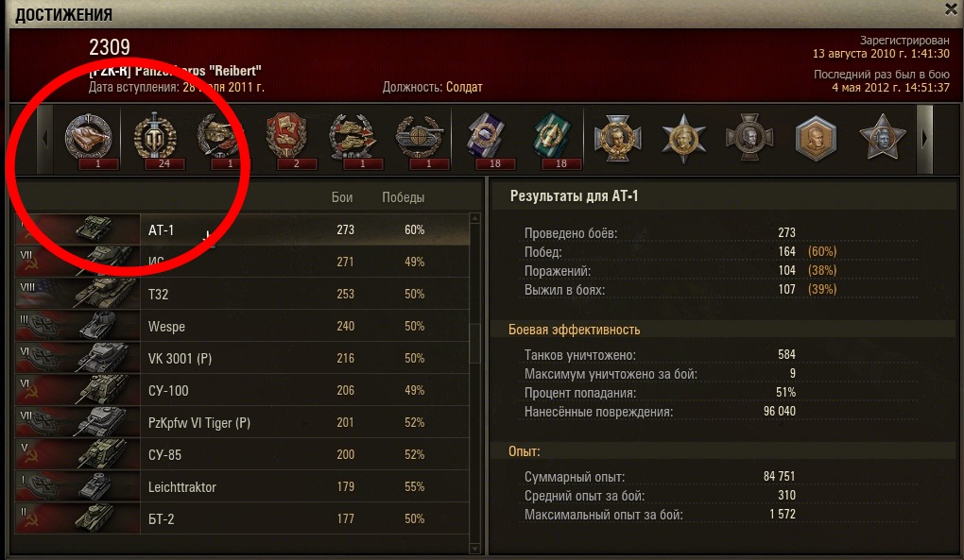Click the purple ribbon medal showing 18

point(487,140)
